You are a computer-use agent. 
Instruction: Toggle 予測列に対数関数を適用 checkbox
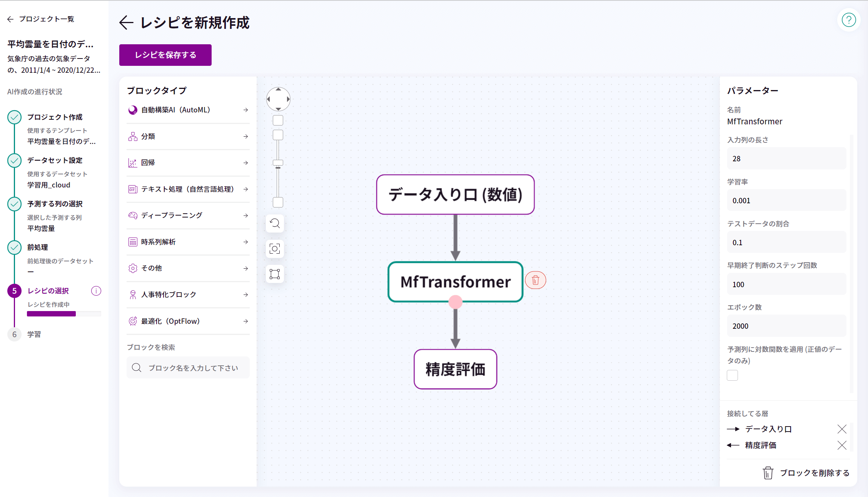(733, 375)
